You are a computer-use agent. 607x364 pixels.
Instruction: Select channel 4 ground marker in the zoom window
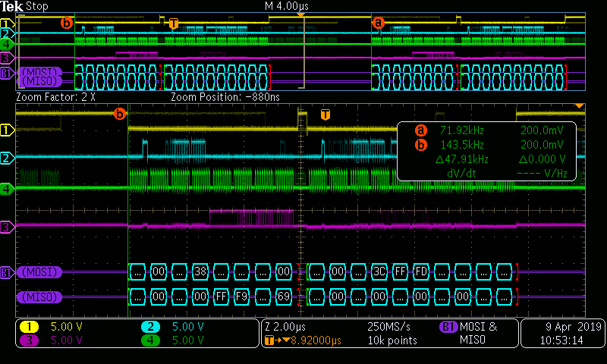point(7,189)
